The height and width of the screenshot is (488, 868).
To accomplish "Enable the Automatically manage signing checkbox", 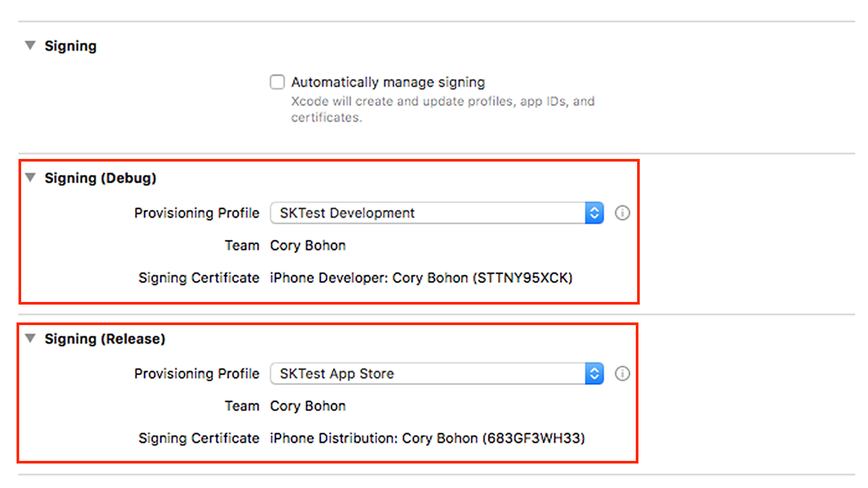I will tap(277, 83).
